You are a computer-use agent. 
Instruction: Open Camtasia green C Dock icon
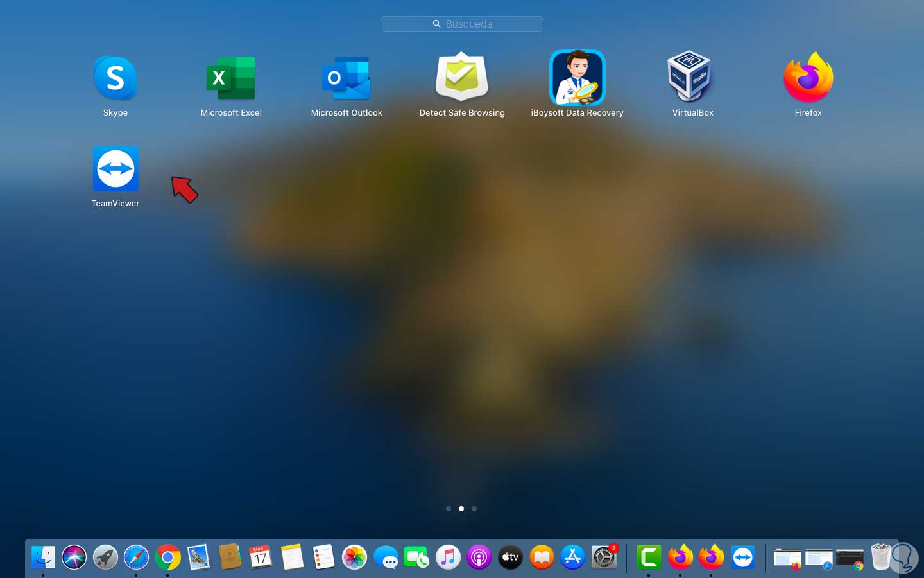point(649,557)
